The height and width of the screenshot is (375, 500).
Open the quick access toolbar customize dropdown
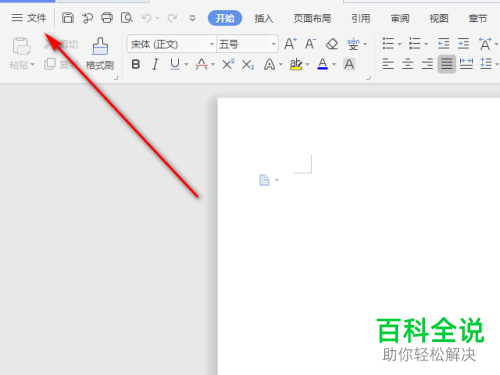(192, 18)
